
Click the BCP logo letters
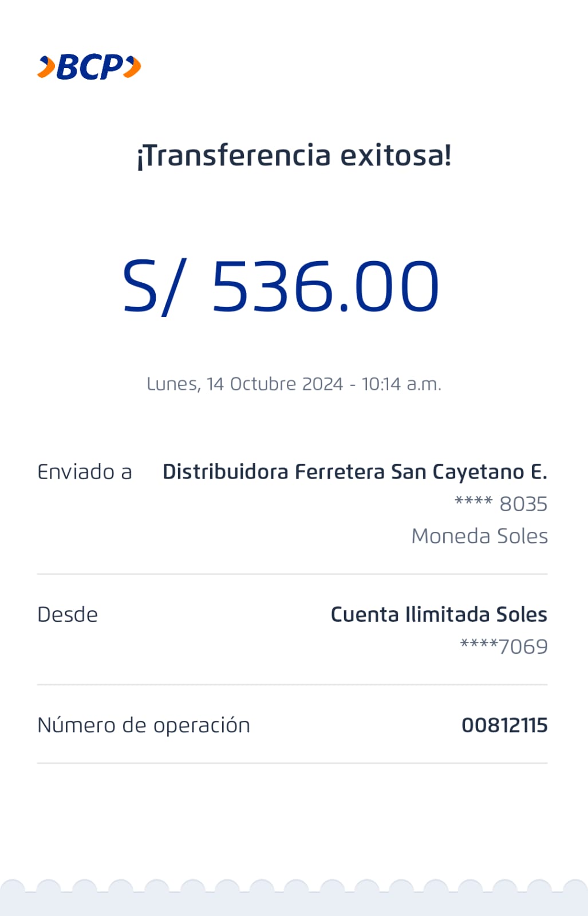pos(89,68)
